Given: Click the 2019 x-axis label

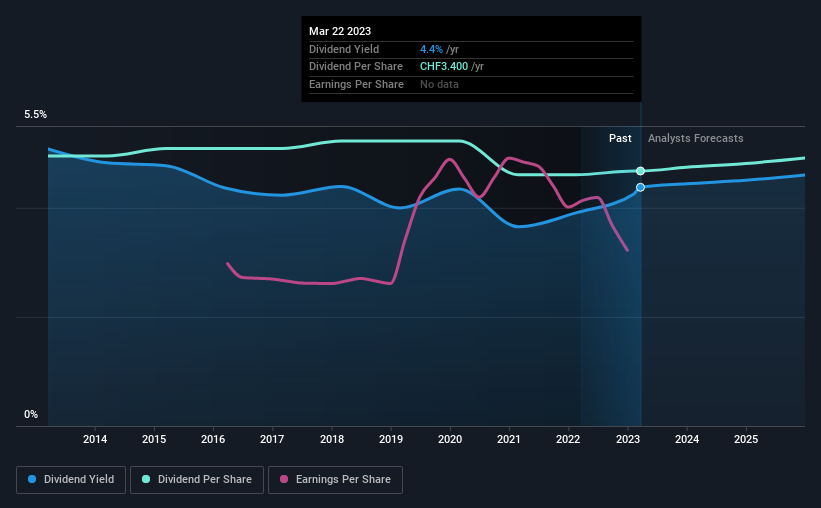Looking at the screenshot, I should tap(391, 439).
